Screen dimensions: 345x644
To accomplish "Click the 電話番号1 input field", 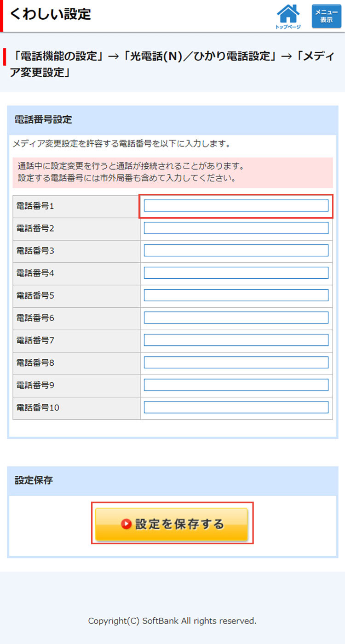I will pos(236,206).
